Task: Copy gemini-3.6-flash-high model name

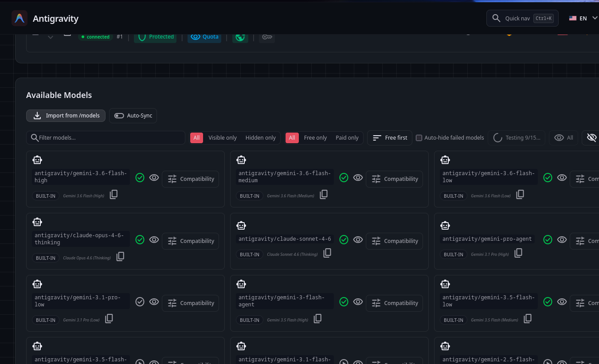Action: pos(114,194)
